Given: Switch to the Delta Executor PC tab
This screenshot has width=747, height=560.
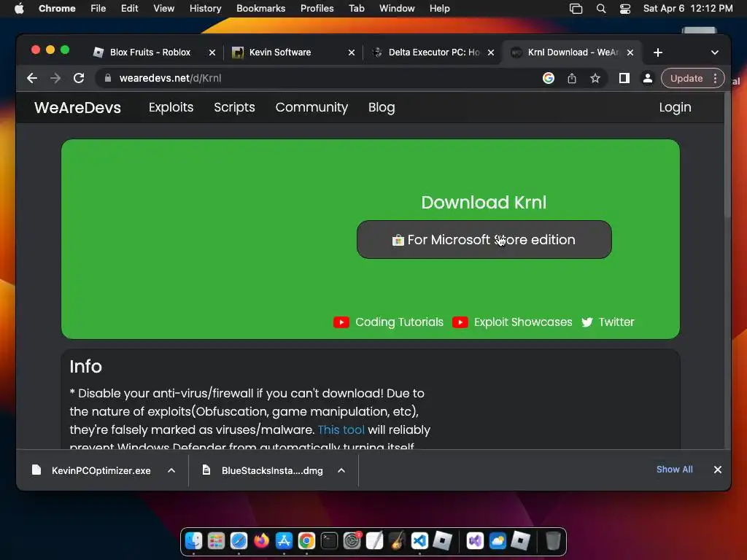Looking at the screenshot, I should 433,52.
